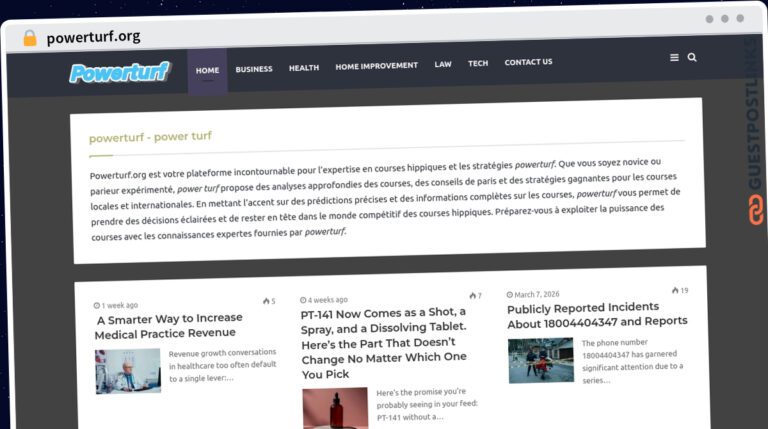768x429 pixels.
Task: Click the '4 weeks ago' date text
Action: (328, 300)
